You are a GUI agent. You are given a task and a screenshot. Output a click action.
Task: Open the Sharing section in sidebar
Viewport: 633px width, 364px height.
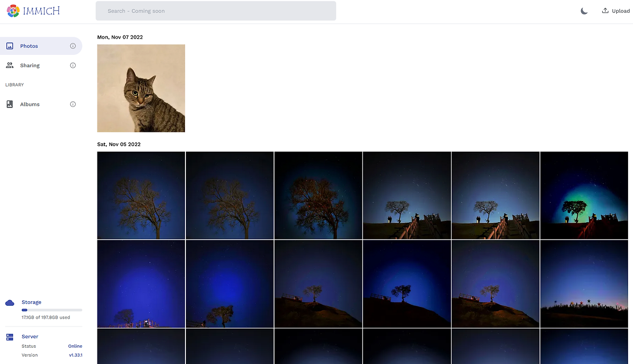pos(41,65)
